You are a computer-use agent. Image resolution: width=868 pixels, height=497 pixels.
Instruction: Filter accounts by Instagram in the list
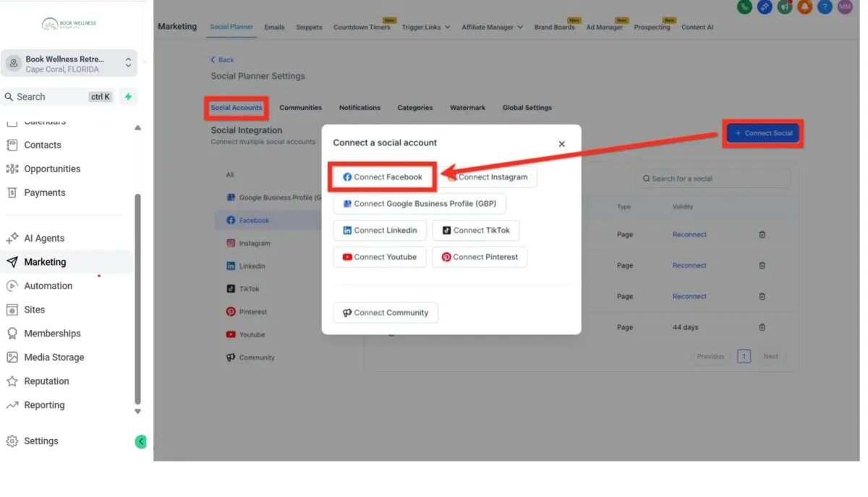(248, 244)
